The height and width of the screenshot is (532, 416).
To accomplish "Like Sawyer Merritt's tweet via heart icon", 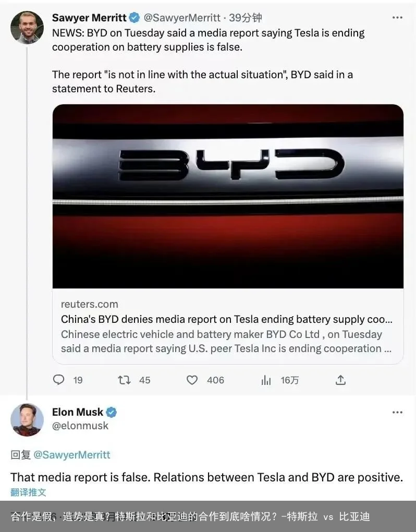I will pos(192,380).
